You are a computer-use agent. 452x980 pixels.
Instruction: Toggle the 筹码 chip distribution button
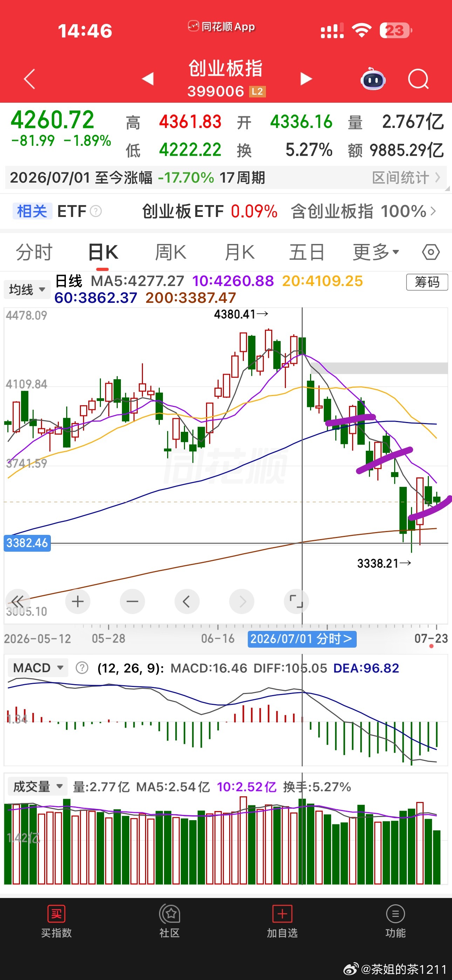tap(427, 282)
